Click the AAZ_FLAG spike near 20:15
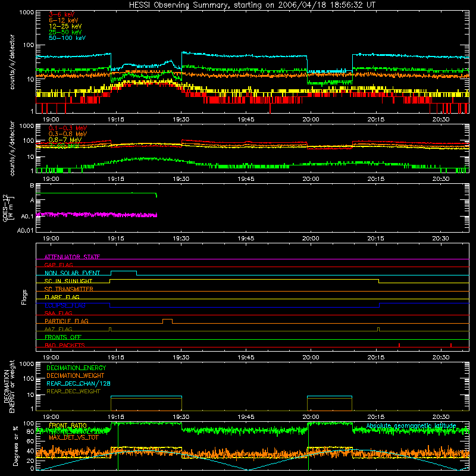Screen dimensions: 476x476 (378, 329)
